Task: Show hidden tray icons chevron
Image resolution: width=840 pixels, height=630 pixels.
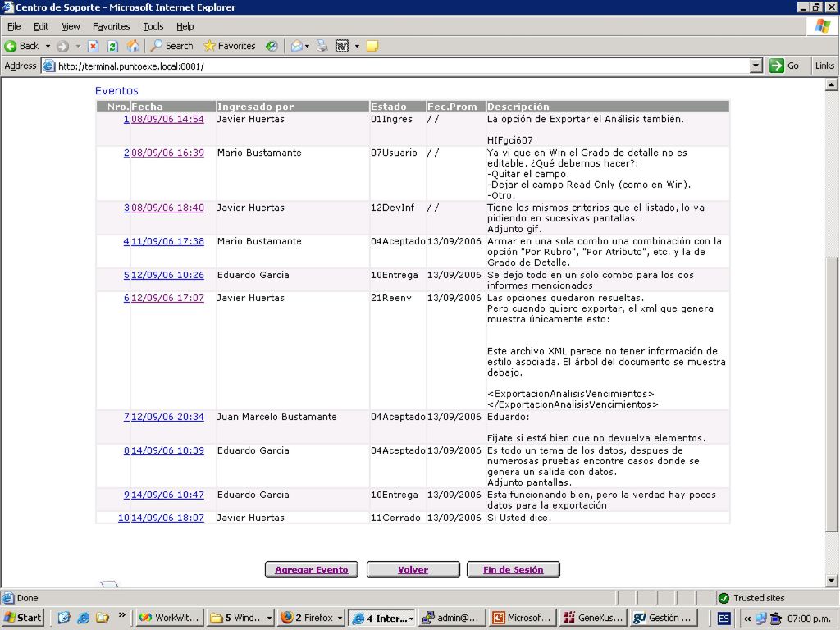Action: click(746, 619)
